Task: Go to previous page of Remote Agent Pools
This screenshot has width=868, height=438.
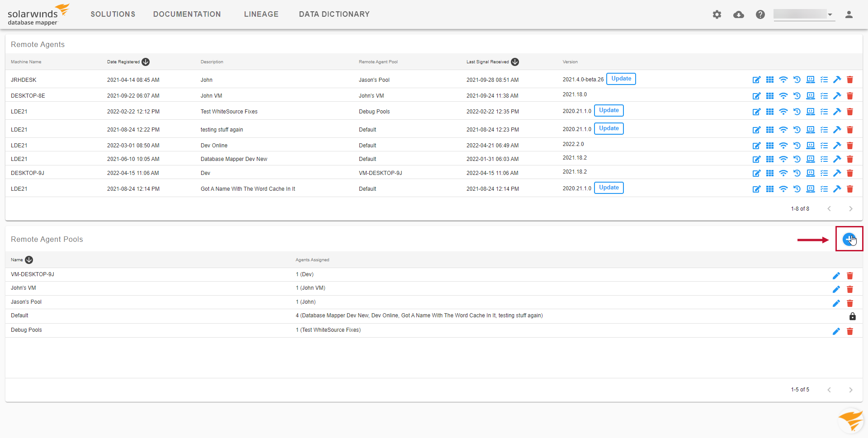Action: 829,390
